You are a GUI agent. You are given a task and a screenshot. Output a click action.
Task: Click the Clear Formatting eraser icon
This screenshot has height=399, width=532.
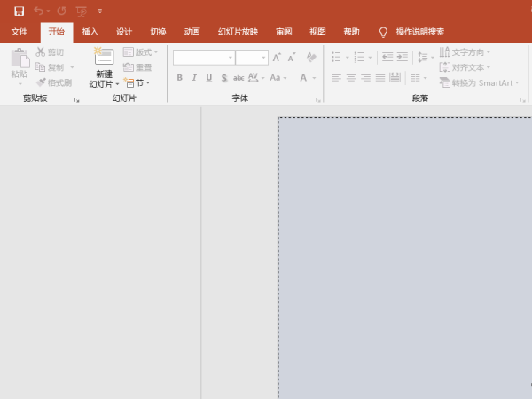click(x=310, y=57)
